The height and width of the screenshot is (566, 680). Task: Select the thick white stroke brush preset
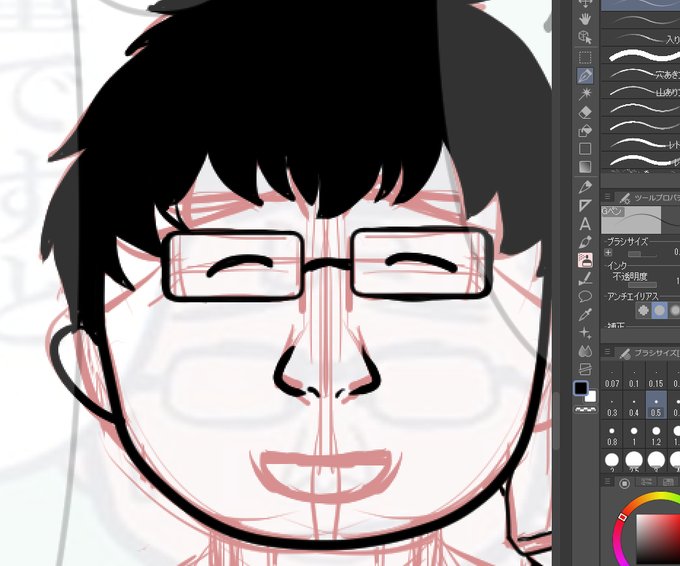[641, 56]
